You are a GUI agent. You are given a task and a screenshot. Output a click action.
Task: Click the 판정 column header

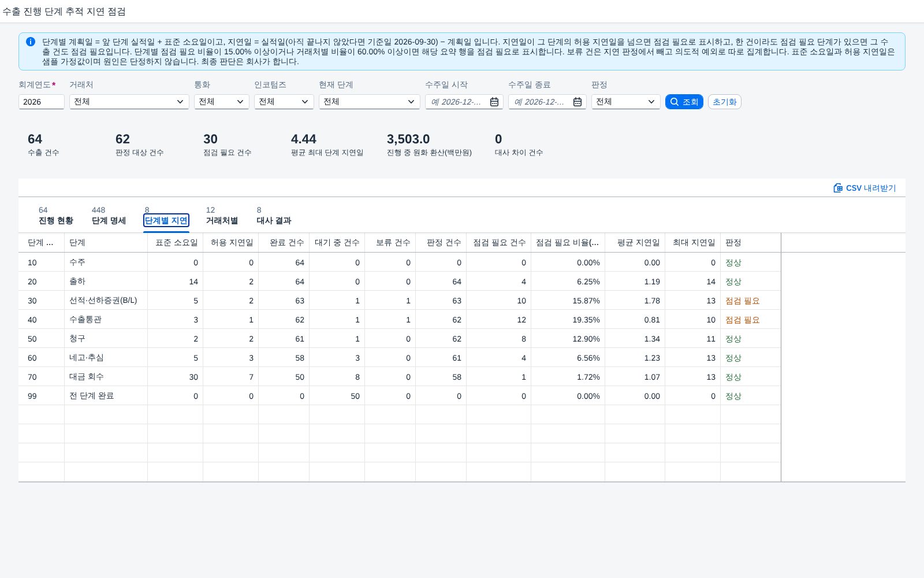(x=751, y=243)
